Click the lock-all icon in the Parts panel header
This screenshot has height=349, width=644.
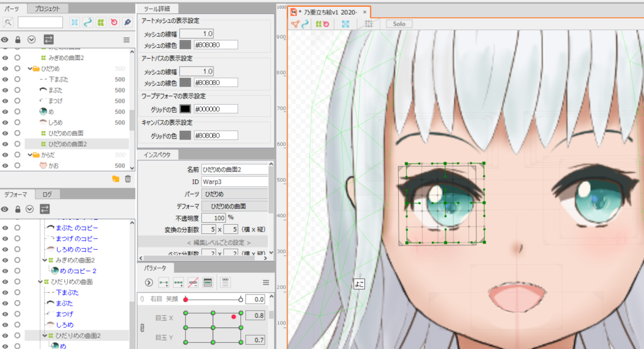tap(18, 40)
